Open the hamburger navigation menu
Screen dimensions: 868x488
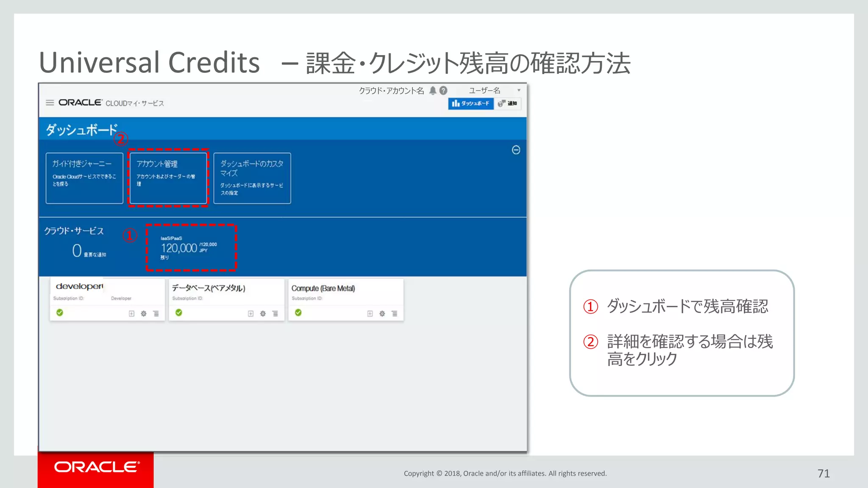pos(50,103)
